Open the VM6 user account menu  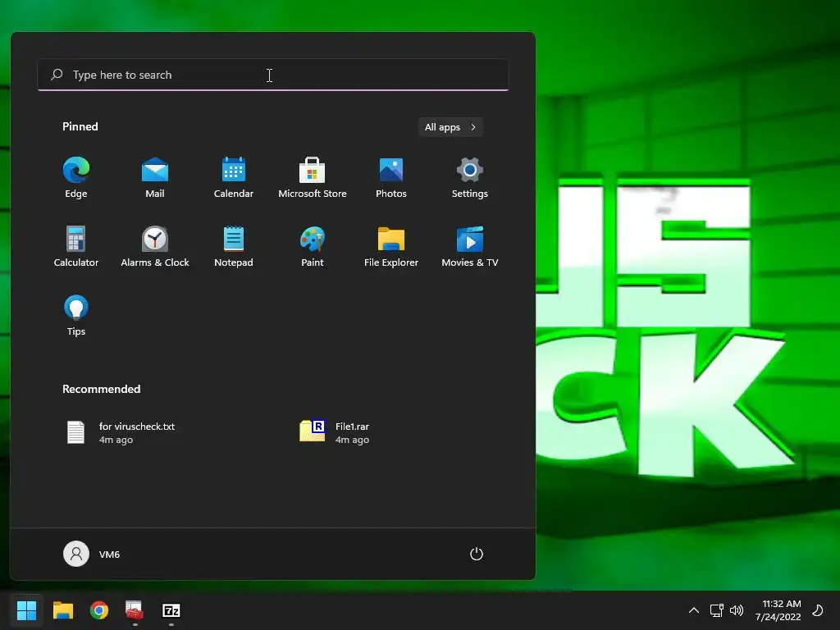coord(92,554)
